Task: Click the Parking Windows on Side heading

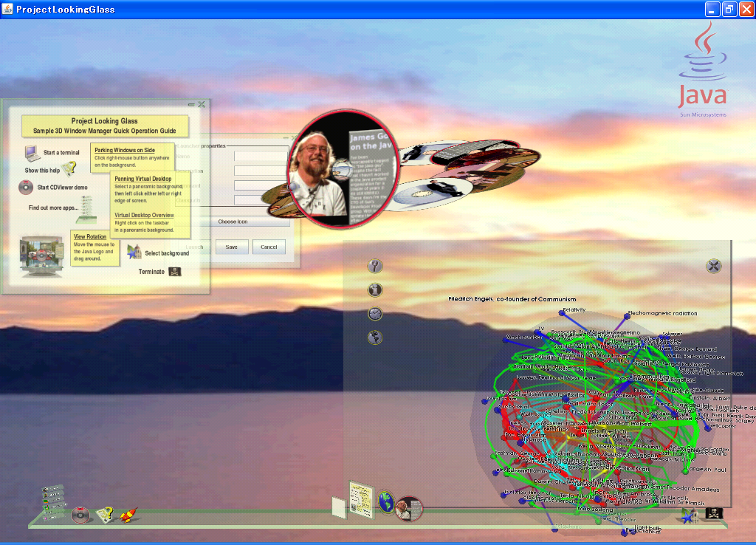Action: point(124,150)
